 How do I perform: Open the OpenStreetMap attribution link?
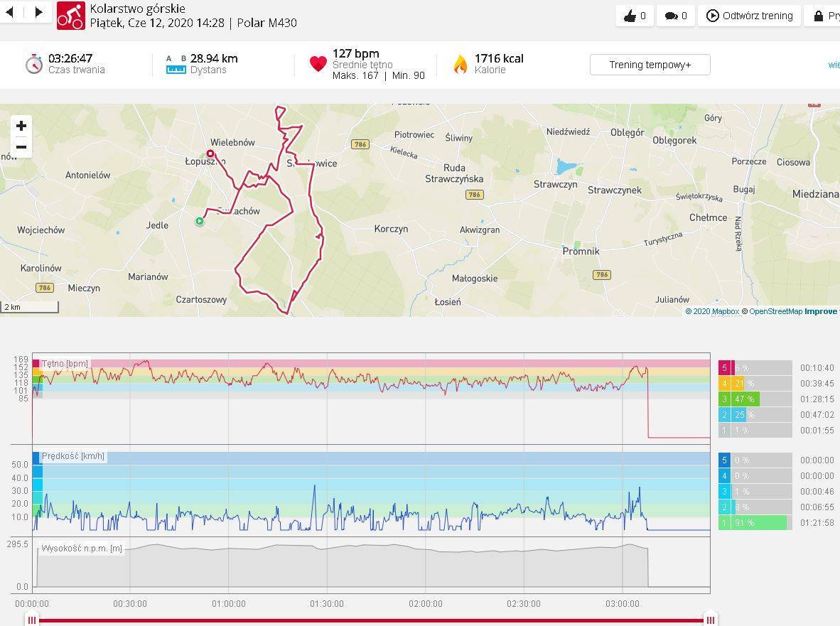tap(775, 311)
